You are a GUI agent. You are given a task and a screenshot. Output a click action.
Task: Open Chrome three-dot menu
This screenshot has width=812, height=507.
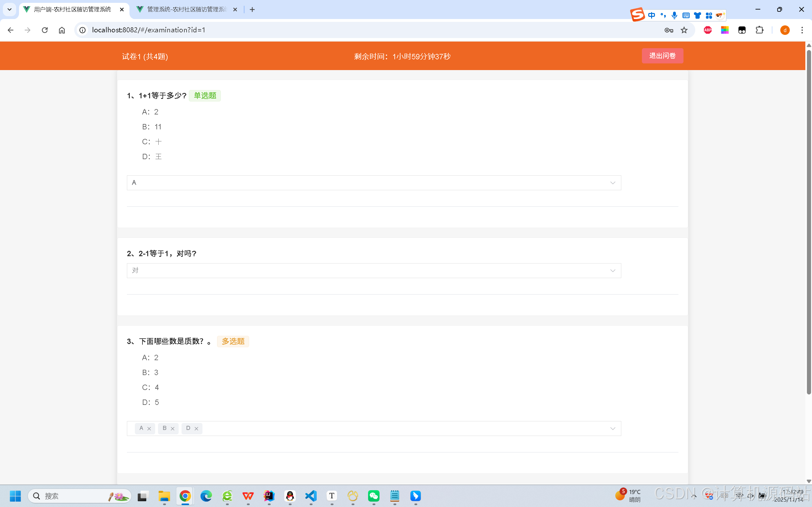pyautogui.click(x=802, y=30)
